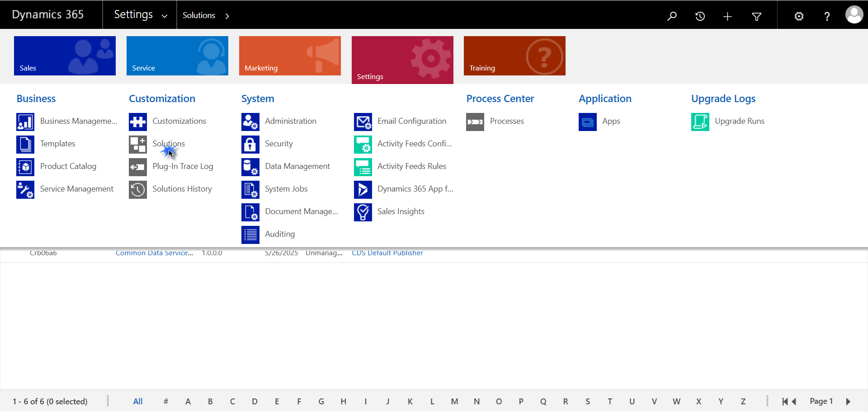Select the Product Catalog icon

tap(25, 167)
